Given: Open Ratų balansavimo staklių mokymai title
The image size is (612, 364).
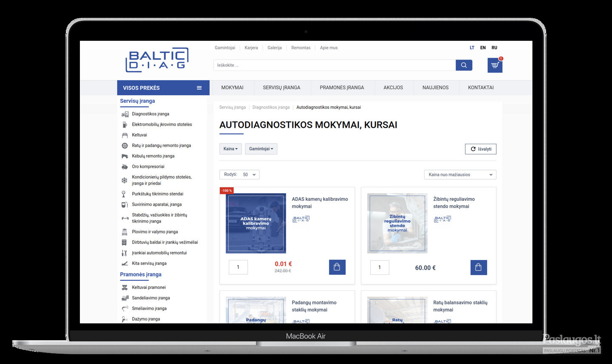Looking at the screenshot, I should click(x=460, y=306).
